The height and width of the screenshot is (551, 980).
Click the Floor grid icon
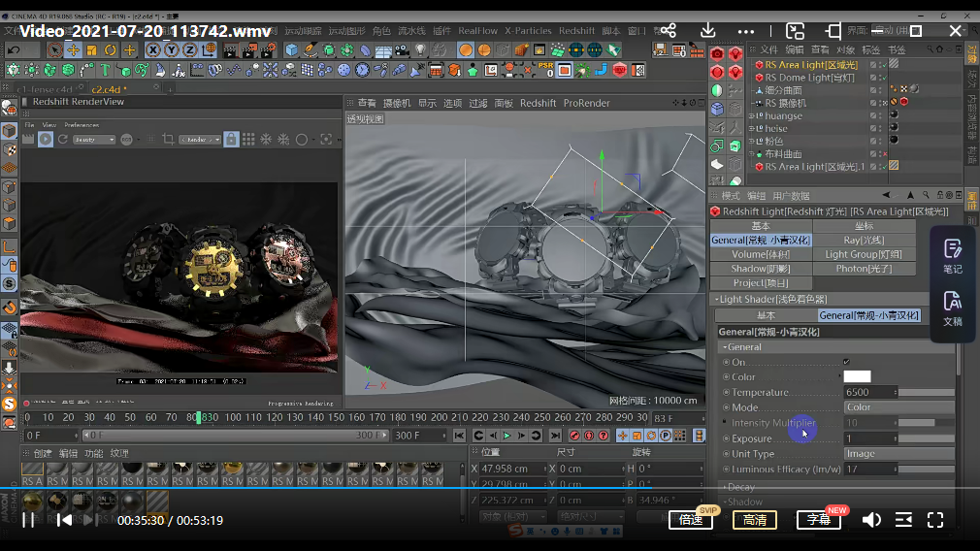383,50
